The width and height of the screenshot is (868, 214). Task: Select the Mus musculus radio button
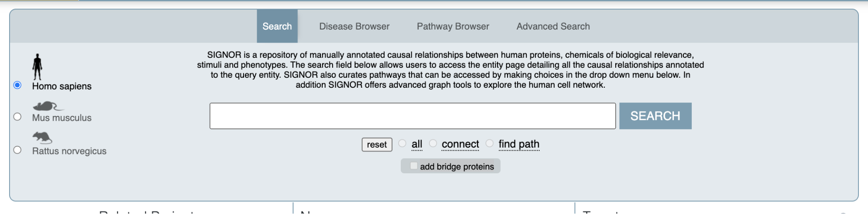17,116
